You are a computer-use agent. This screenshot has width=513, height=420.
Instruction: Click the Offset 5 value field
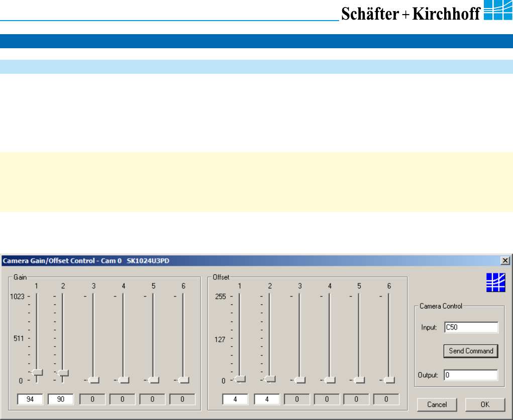356,399
